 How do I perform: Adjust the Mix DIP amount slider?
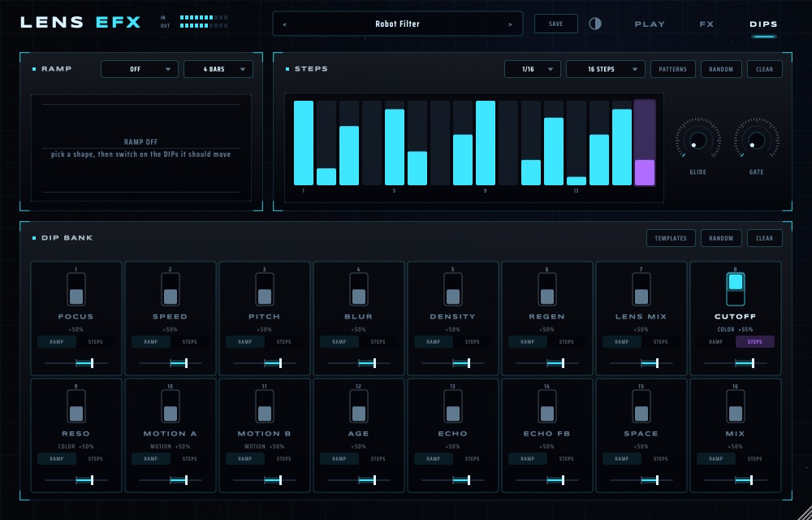pos(736,480)
